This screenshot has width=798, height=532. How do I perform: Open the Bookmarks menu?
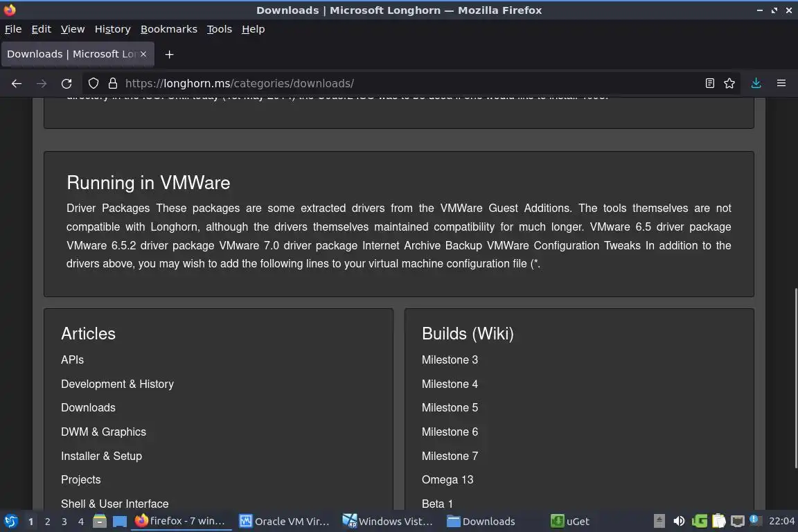(169, 29)
